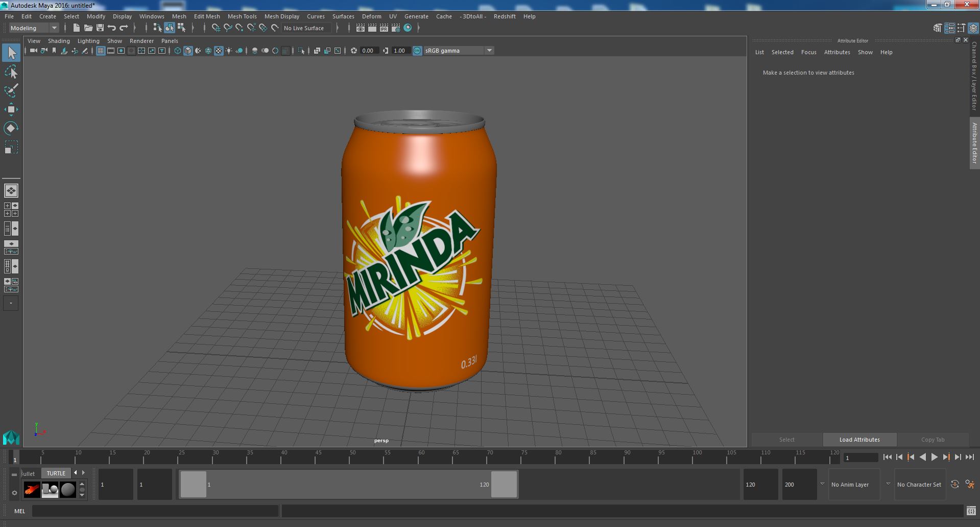The height and width of the screenshot is (527, 980).
Task: Expand the No Anim Layer dropdown arrow
Action: click(x=822, y=484)
